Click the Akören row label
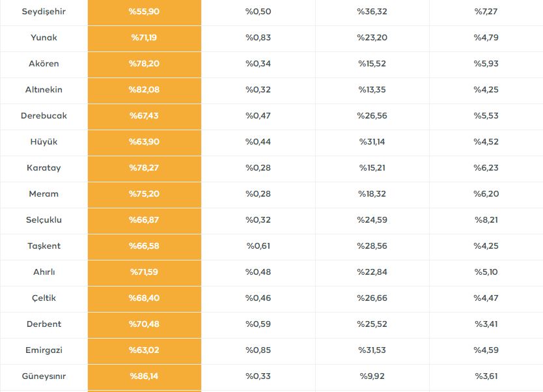Screen dimensions: 543x392 [x=44, y=64]
